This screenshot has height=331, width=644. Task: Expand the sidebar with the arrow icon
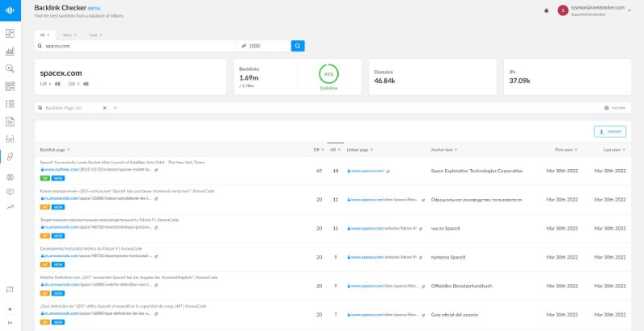coord(10,323)
